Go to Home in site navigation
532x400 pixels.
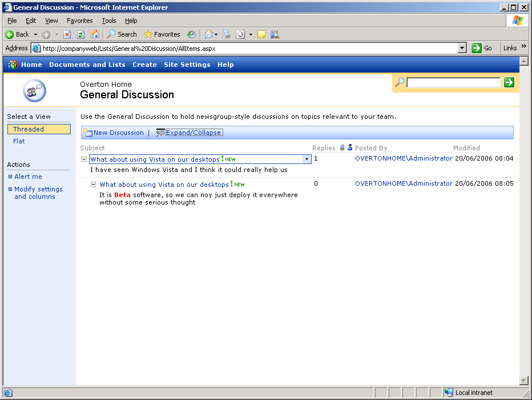coord(31,65)
